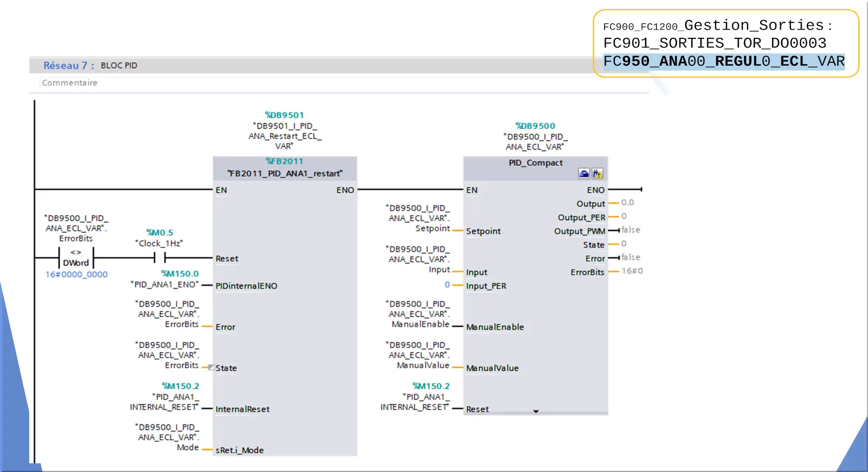Select the Mode operand at sRet.i_Mode
This screenshot has width=868, height=472.
pyautogui.click(x=188, y=447)
